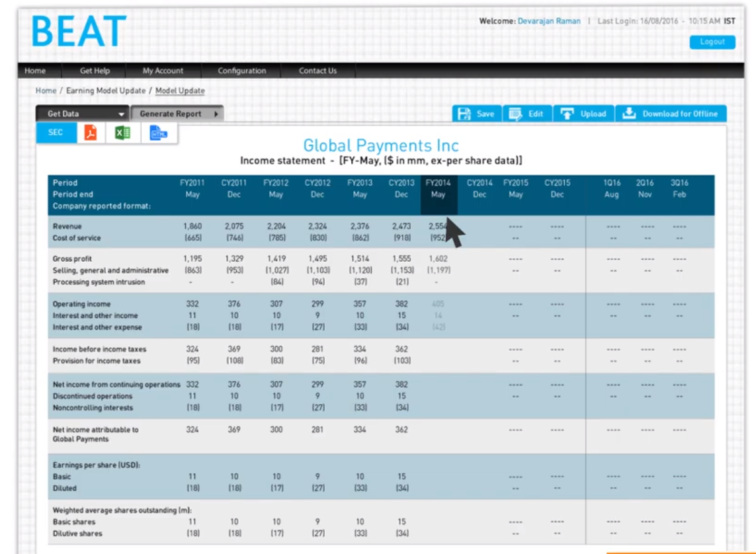756x554 pixels.
Task: Open the Get Data dropdown arrow
Action: (121, 114)
